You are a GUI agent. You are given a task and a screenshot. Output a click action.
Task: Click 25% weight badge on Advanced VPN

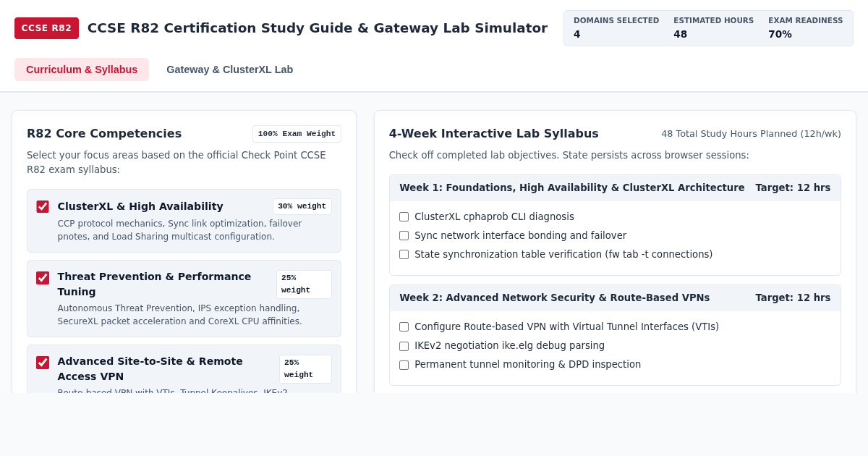pos(305,369)
